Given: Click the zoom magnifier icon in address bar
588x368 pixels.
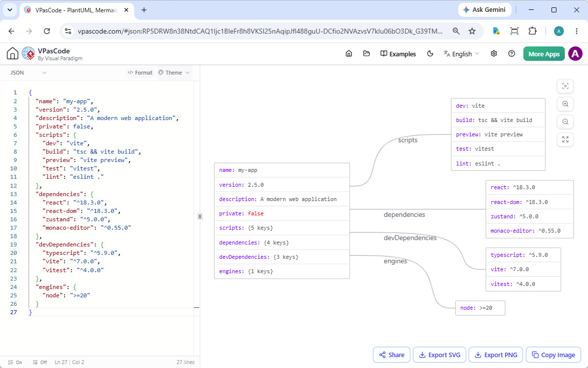Looking at the screenshot, I should pyautogui.click(x=456, y=31).
